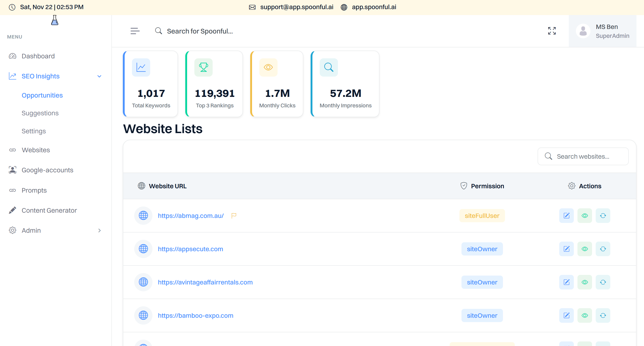Click the flag icon next to abmag.com.au
Screen dimensions: 644x346
[234, 215]
